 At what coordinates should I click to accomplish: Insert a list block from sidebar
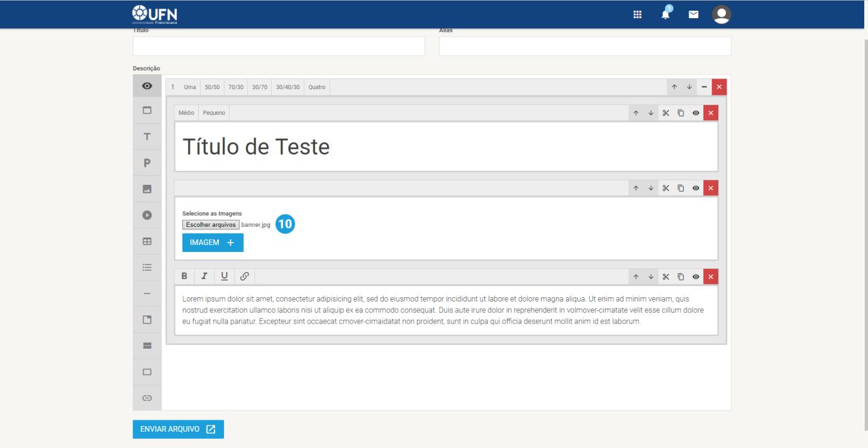pos(147,267)
